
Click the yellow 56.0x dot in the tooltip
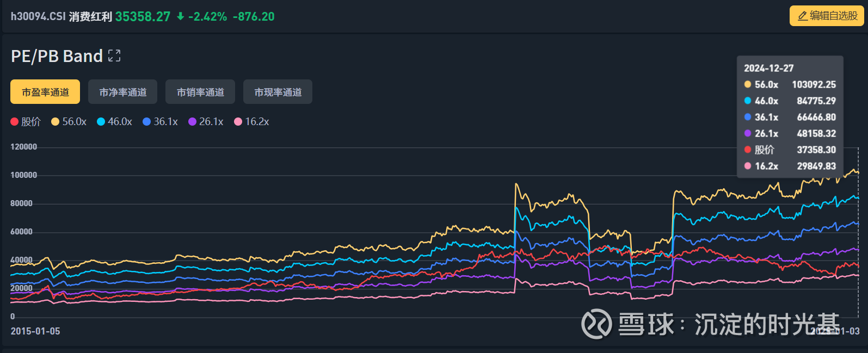click(x=748, y=84)
